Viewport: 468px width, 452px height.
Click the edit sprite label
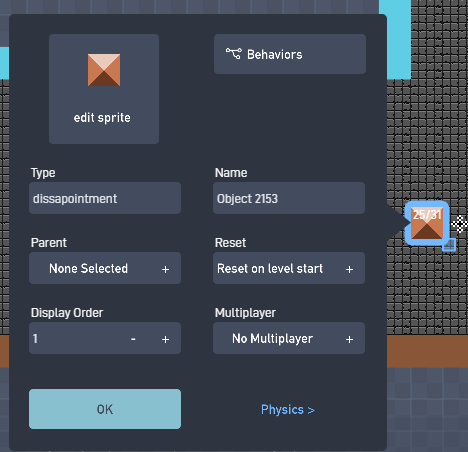[102, 118]
